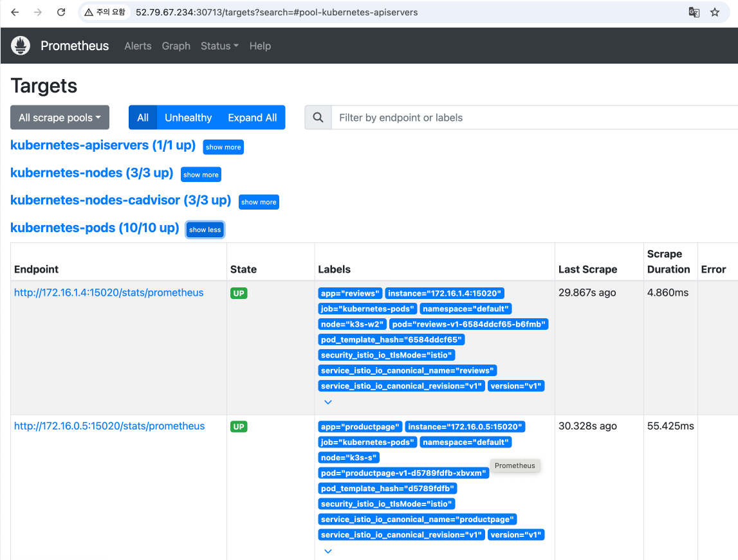Click the service_istio_io_canonical_name="productpage" label
738x560 pixels.
point(418,519)
